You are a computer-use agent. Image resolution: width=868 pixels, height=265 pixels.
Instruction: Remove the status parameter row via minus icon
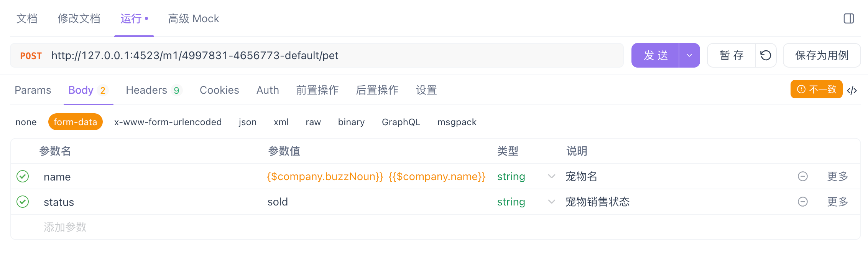pos(802,202)
